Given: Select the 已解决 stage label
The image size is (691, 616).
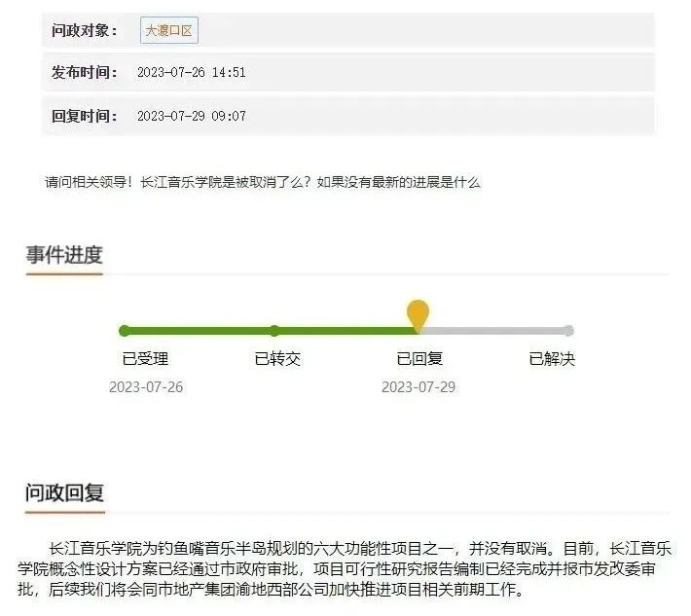Looking at the screenshot, I should [x=552, y=359].
